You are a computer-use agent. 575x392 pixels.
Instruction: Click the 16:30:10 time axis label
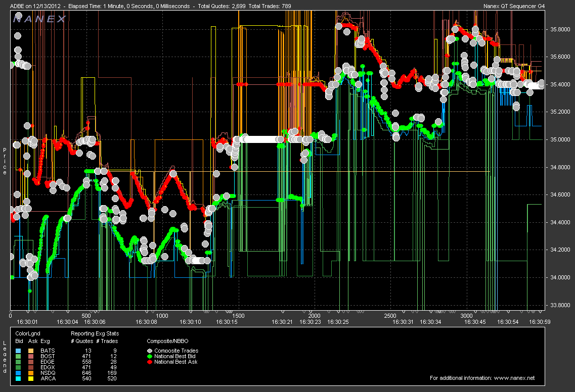pos(190,322)
